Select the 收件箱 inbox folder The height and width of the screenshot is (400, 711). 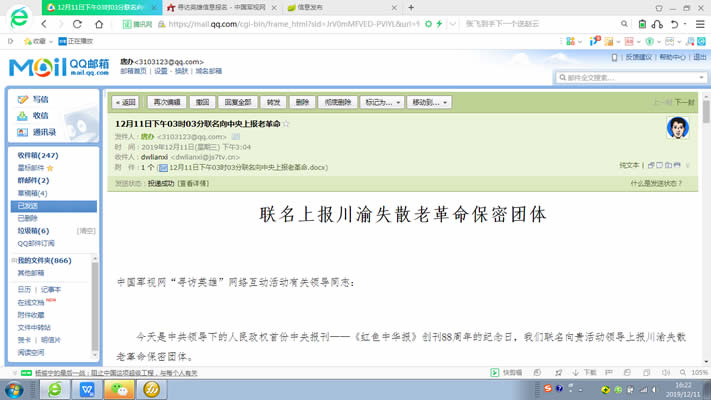tap(37, 156)
